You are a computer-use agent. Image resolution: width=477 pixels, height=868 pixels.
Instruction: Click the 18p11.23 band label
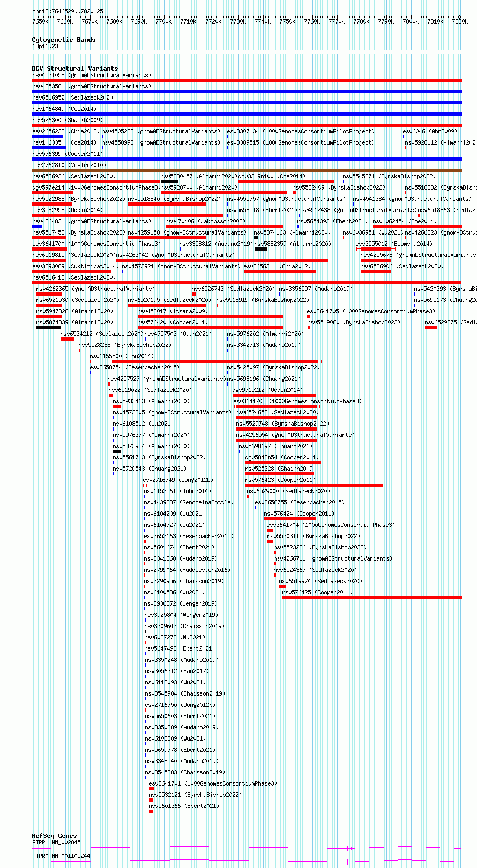(x=45, y=46)
